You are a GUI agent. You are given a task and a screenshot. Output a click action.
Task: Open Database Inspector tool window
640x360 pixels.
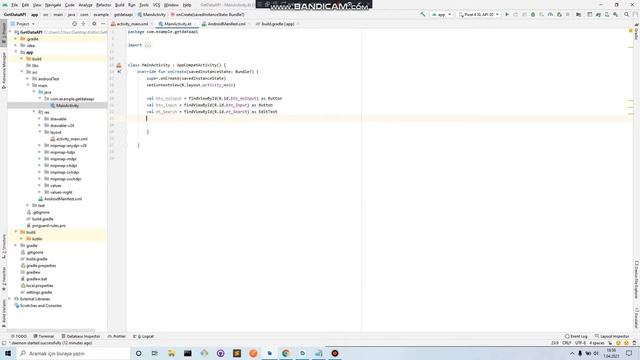click(x=81, y=336)
